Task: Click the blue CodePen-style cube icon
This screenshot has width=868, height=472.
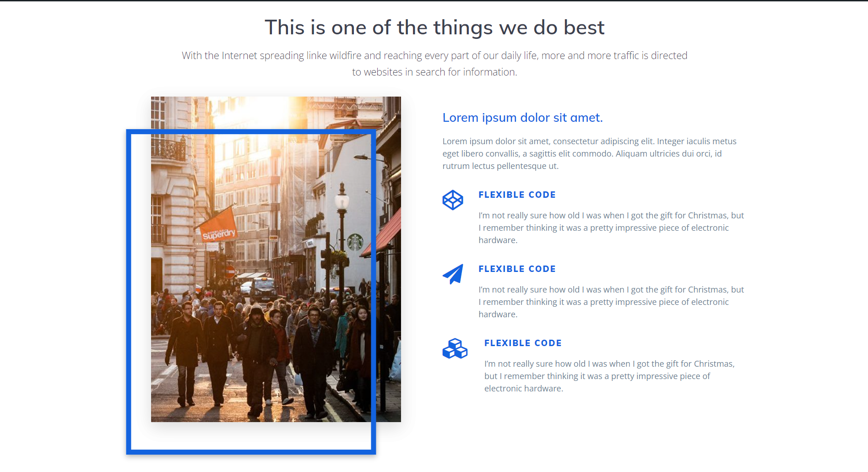Action: tap(452, 200)
